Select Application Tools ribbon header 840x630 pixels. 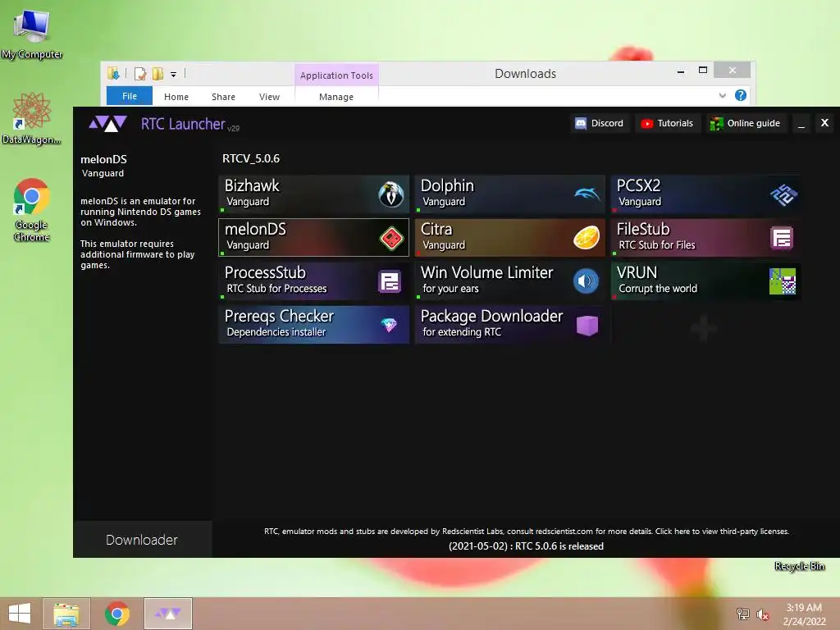coord(336,75)
